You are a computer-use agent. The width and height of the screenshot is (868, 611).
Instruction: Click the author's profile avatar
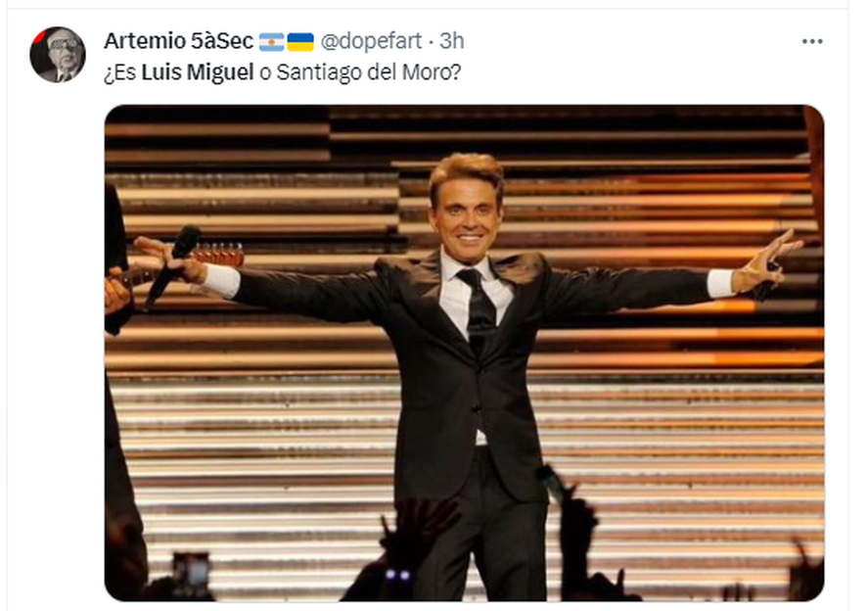coord(58,54)
